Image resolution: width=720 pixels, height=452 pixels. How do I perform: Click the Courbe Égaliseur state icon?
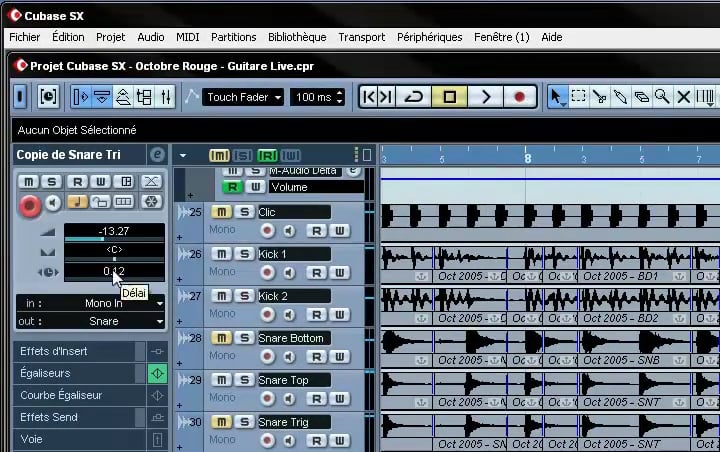[157, 396]
